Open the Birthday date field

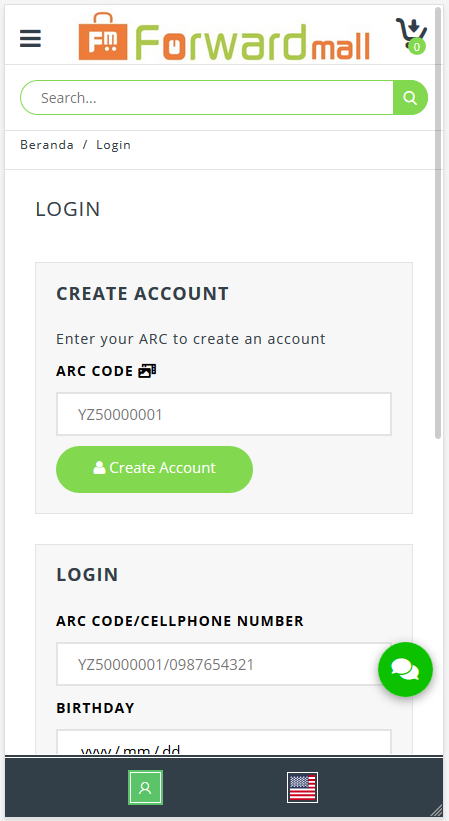click(224, 742)
